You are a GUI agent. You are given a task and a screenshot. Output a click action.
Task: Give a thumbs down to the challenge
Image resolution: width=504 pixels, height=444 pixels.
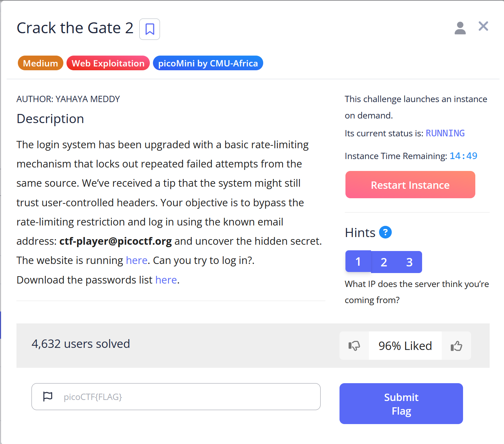[x=354, y=346]
